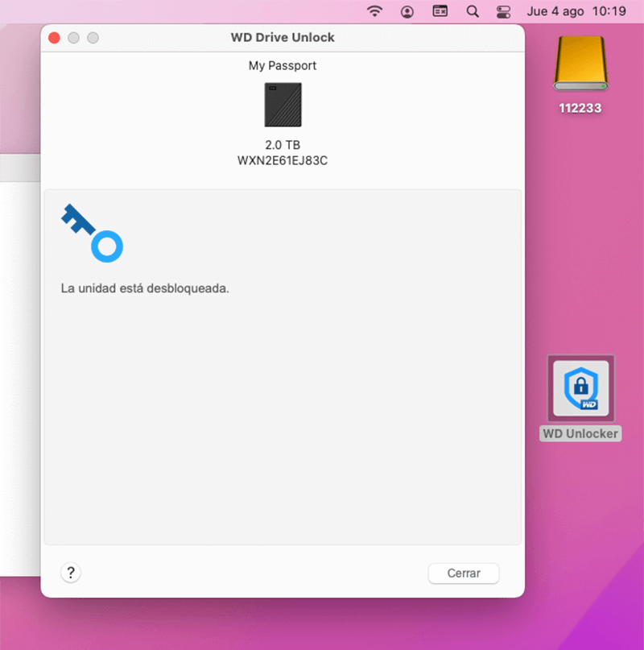Minimize the WD Drive Unlock window
Viewport: 644px width, 650px height.
coord(74,38)
